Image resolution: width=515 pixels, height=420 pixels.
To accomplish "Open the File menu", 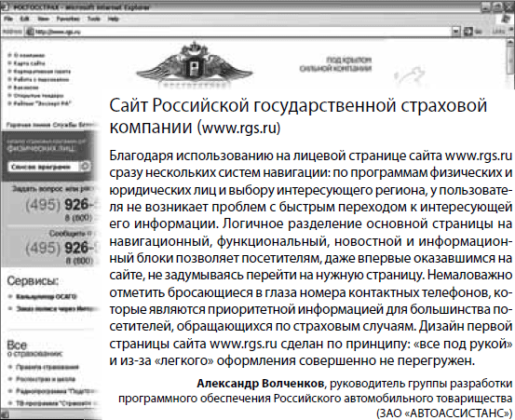I will pos(8,19).
